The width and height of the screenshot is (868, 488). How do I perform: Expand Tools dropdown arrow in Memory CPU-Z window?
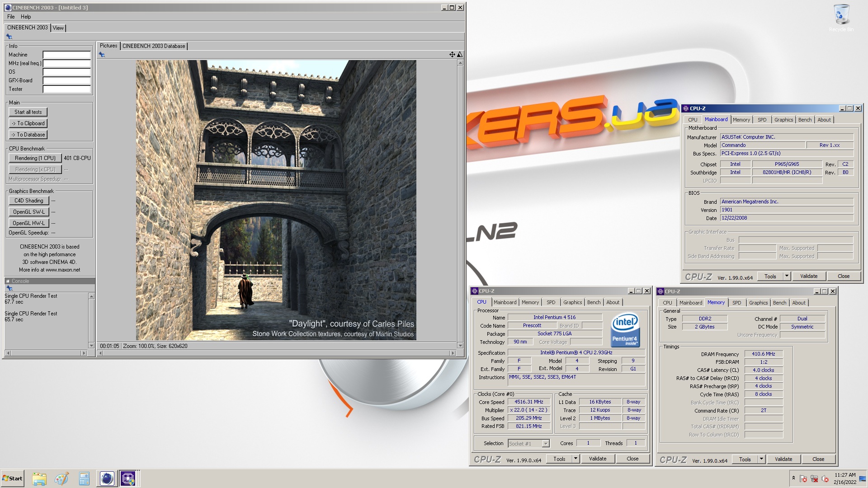[761, 459]
